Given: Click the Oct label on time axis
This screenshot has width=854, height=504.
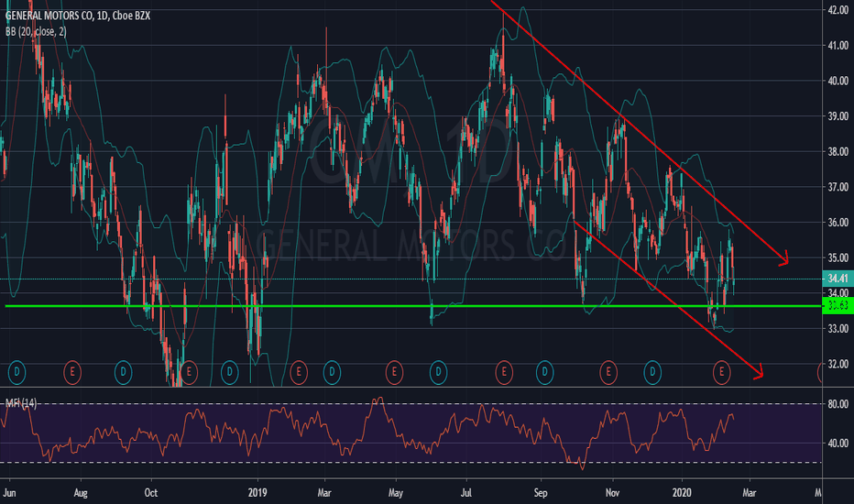Looking at the screenshot, I should coord(151,493).
